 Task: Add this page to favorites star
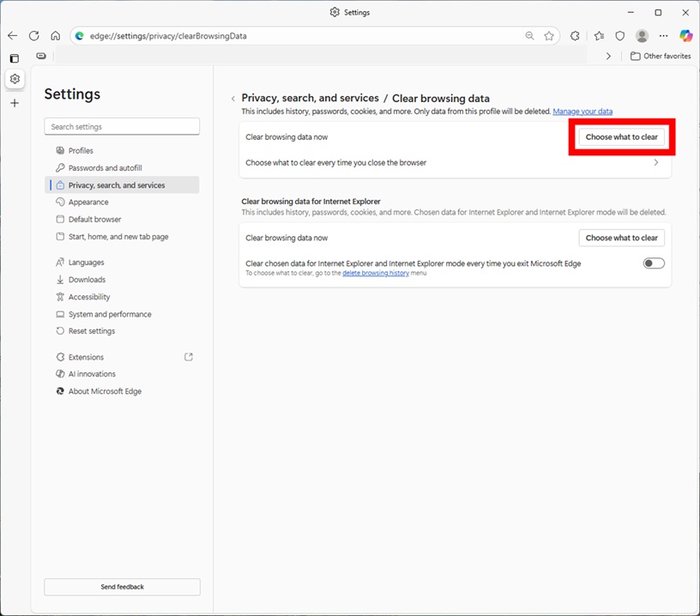549,36
